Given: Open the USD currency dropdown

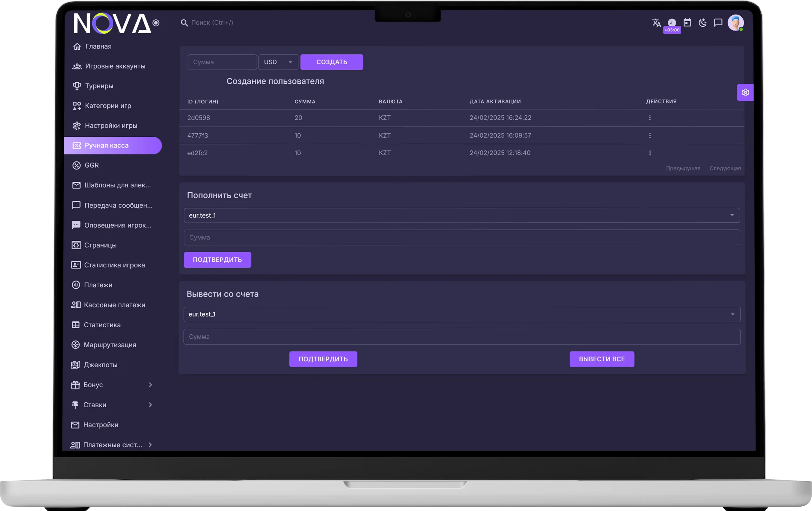Looking at the screenshot, I should (x=278, y=62).
